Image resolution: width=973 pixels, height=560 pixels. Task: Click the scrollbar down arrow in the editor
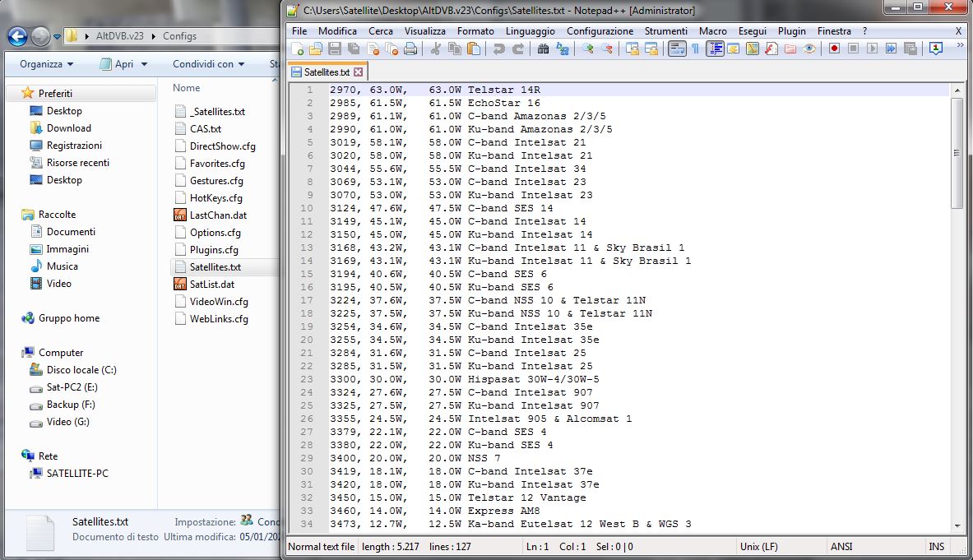pos(957,526)
